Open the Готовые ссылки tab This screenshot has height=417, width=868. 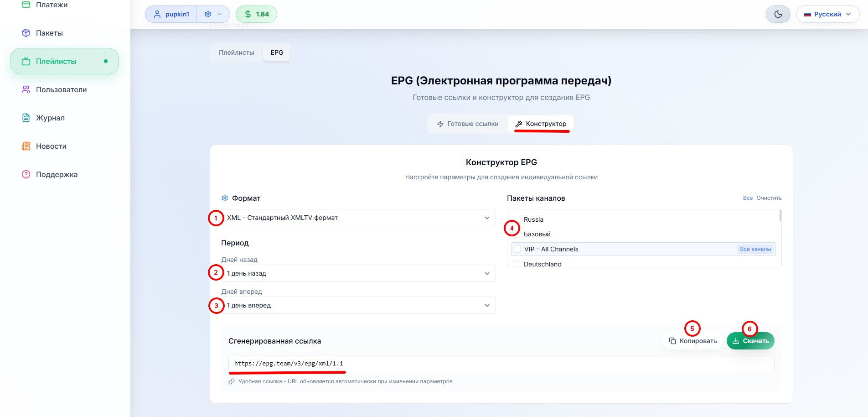[468, 124]
